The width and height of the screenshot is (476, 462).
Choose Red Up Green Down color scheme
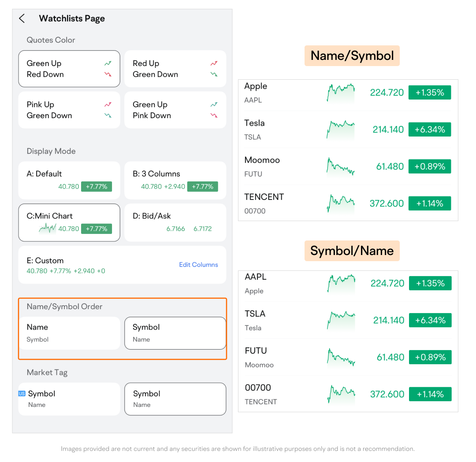[175, 69]
